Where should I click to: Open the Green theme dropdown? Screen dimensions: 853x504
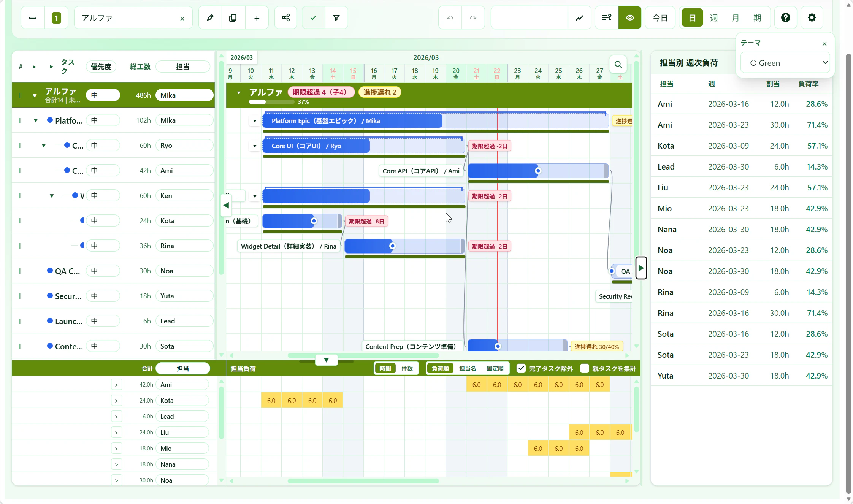pyautogui.click(x=785, y=63)
